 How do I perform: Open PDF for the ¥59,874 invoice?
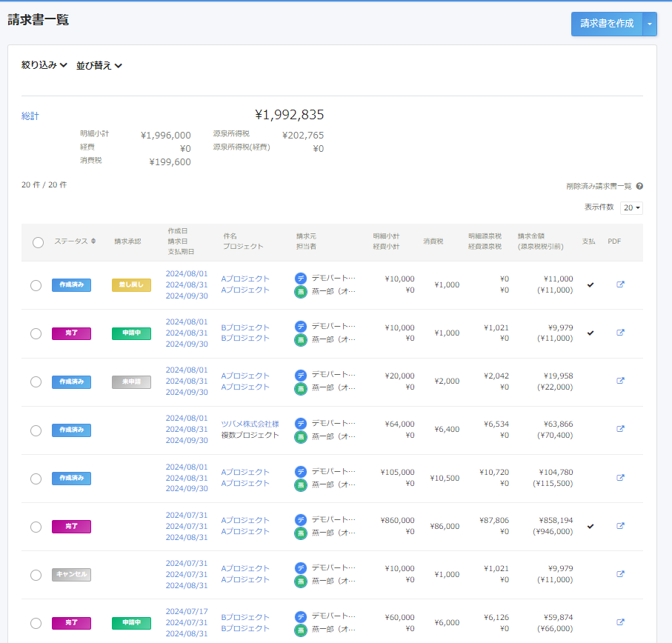[620, 622]
